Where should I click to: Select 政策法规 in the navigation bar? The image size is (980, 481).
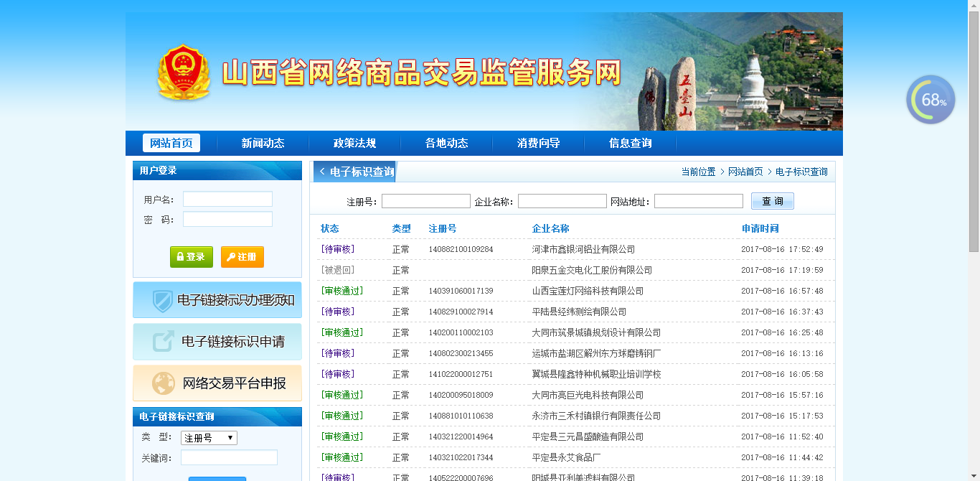point(354,143)
